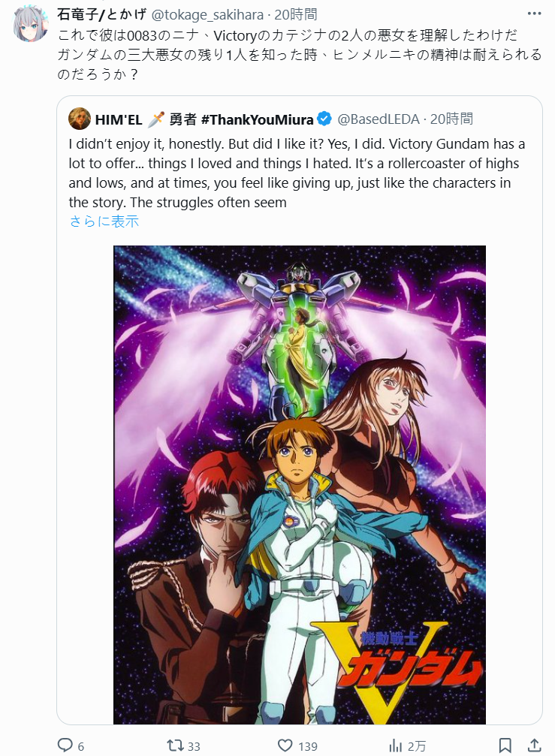Bookmark this tweet

(505, 745)
